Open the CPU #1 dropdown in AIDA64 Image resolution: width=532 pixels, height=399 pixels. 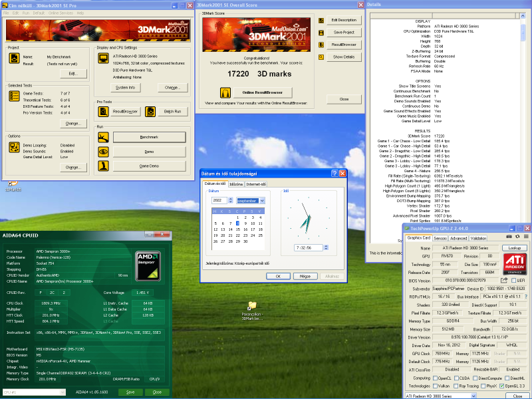pyautogui.click(x=63, y=392)
